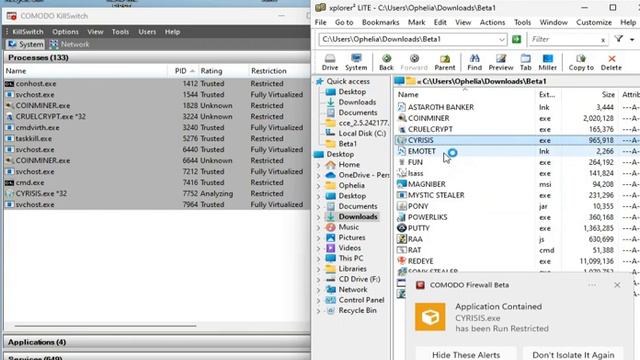Viewport: 640px width, 360px height.
Task: Select Local Disk (C:) under Quick access
Action: click(x=362, y=133)
